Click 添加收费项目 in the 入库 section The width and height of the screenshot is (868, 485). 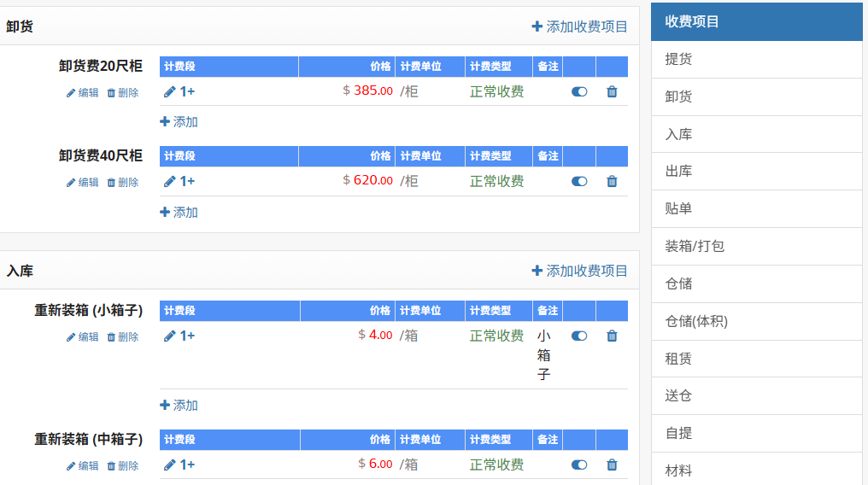579,271
